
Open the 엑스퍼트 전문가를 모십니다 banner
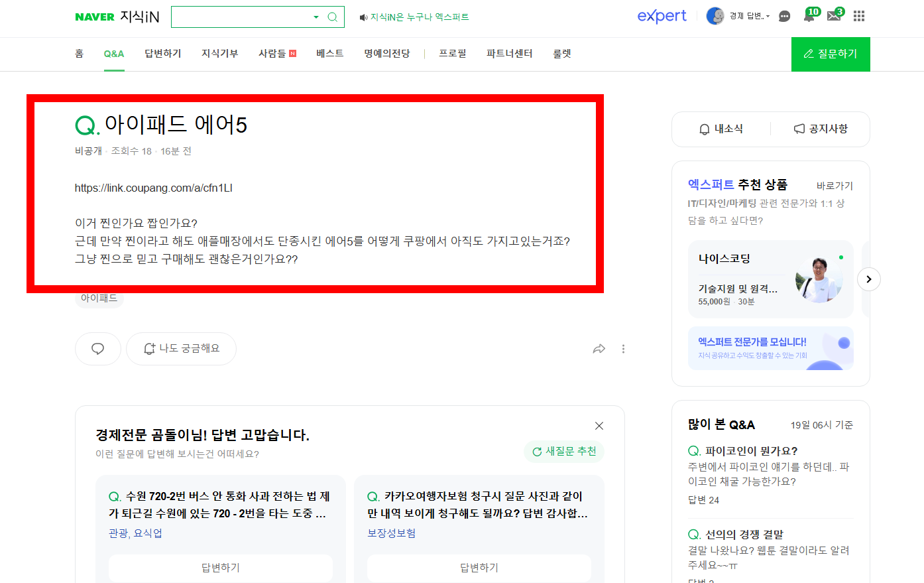click(x=771, y=348)
